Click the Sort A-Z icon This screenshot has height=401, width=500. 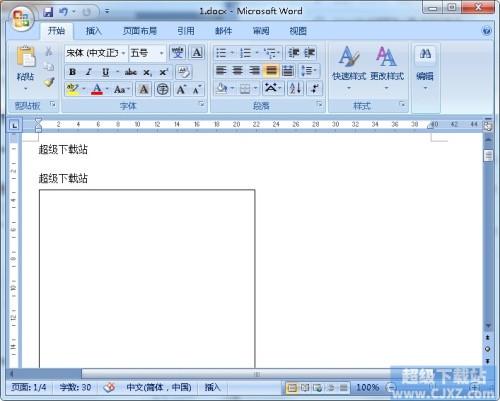tap(295, 89)
